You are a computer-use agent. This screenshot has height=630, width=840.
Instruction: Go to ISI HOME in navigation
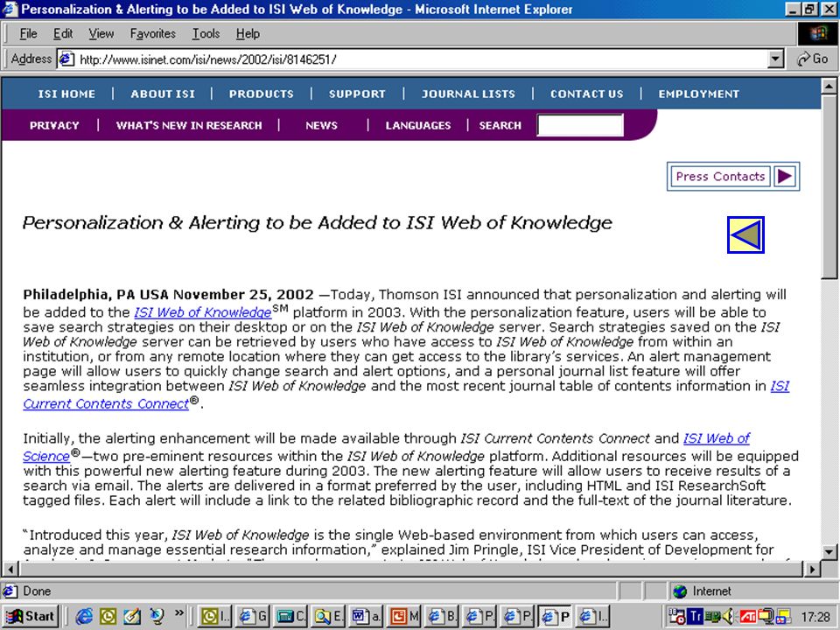pyautogui.click(x=66, y=94)
